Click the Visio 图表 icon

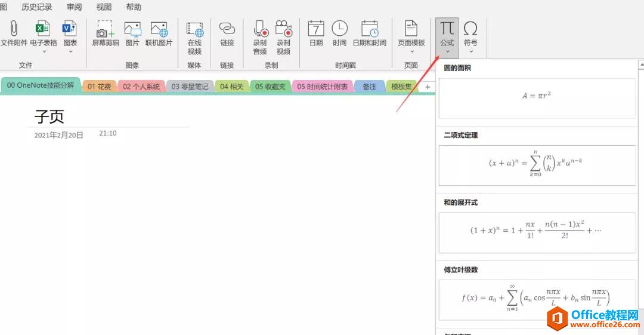coord(70,29)
